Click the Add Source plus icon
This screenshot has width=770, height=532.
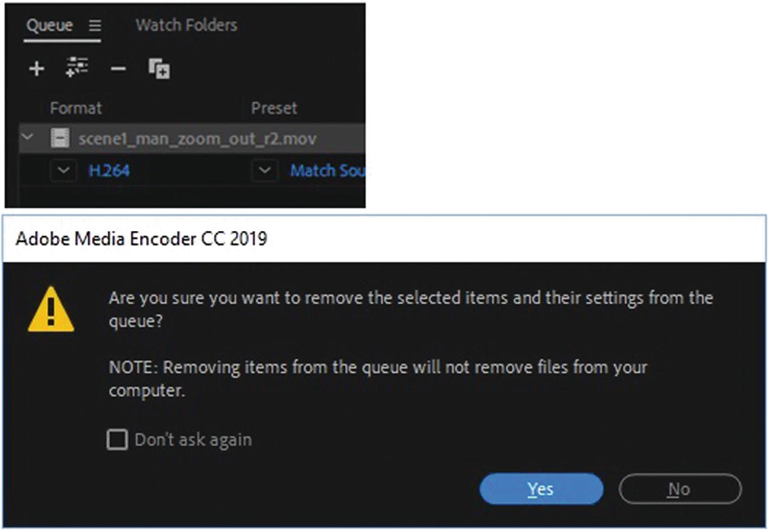(x=37, y=69)
